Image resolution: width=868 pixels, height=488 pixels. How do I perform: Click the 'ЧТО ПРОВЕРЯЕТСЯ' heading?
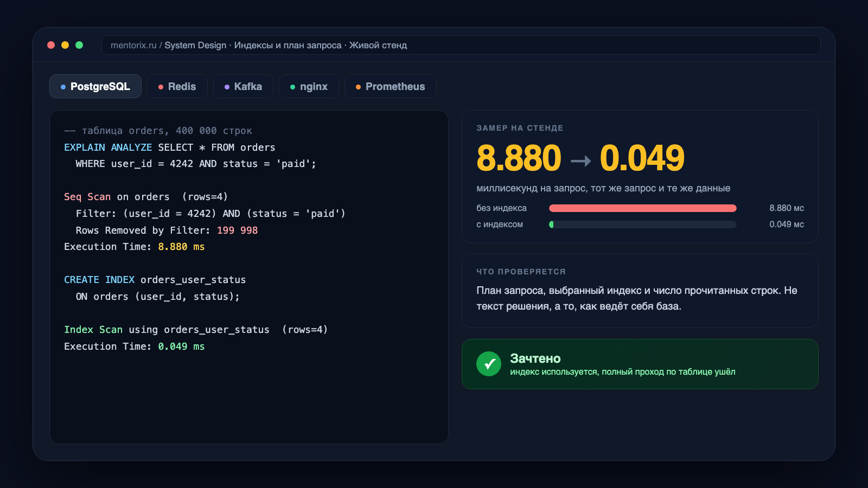[x=521, y=272]
